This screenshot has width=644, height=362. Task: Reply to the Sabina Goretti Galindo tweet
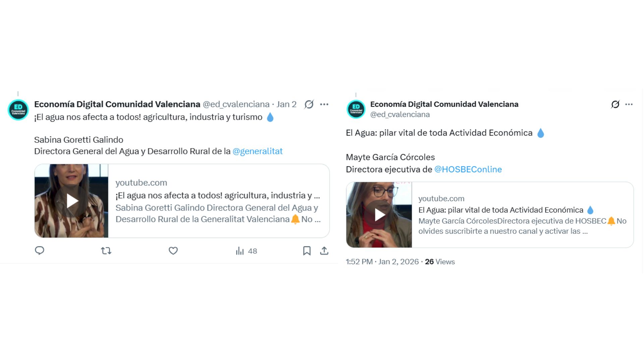(x=40, y=251)
